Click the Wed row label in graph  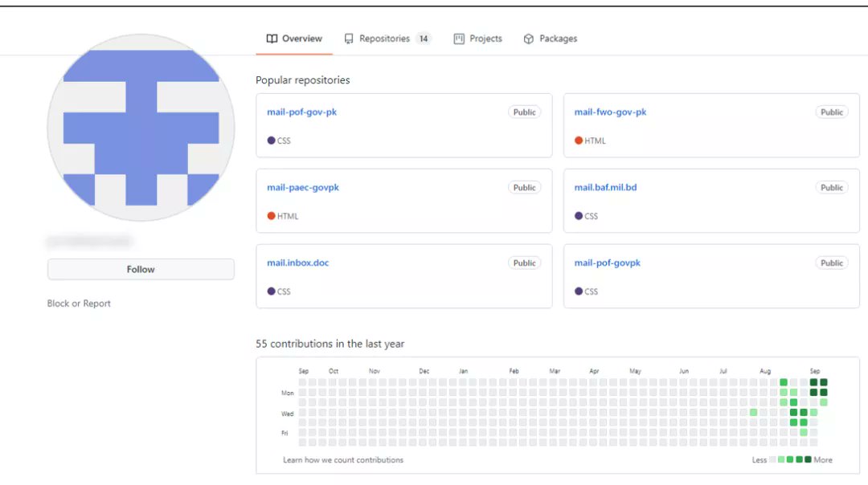tap(287, 414)
